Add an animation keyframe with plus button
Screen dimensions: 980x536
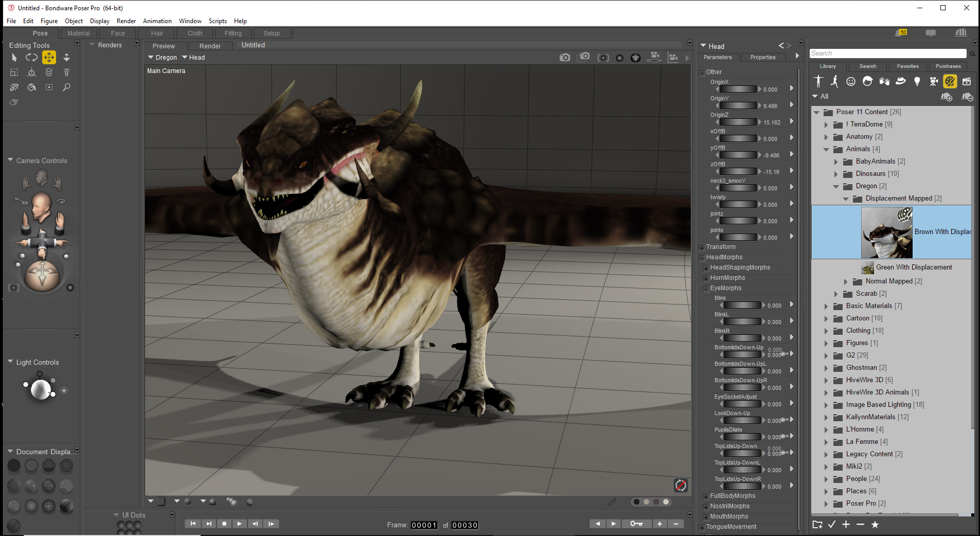660,524
